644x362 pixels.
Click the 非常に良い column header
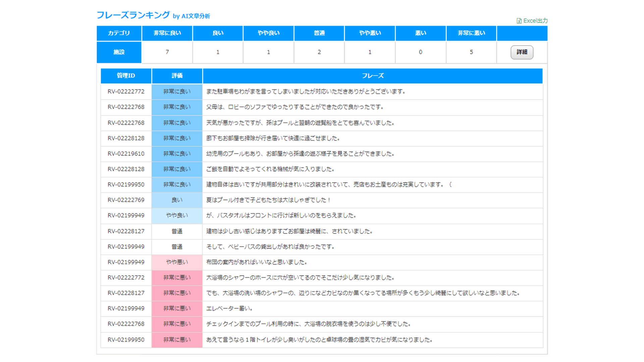167,33
